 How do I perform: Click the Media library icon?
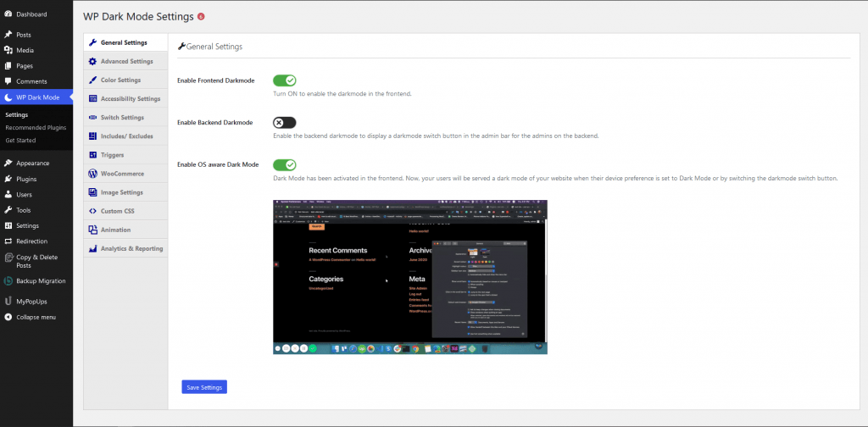pyautogui.click(x=8, y=50)
